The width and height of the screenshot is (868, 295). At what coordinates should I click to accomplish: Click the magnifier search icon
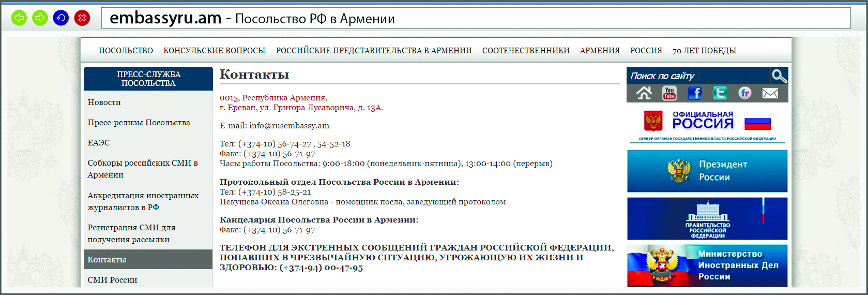tap(779, 76)
